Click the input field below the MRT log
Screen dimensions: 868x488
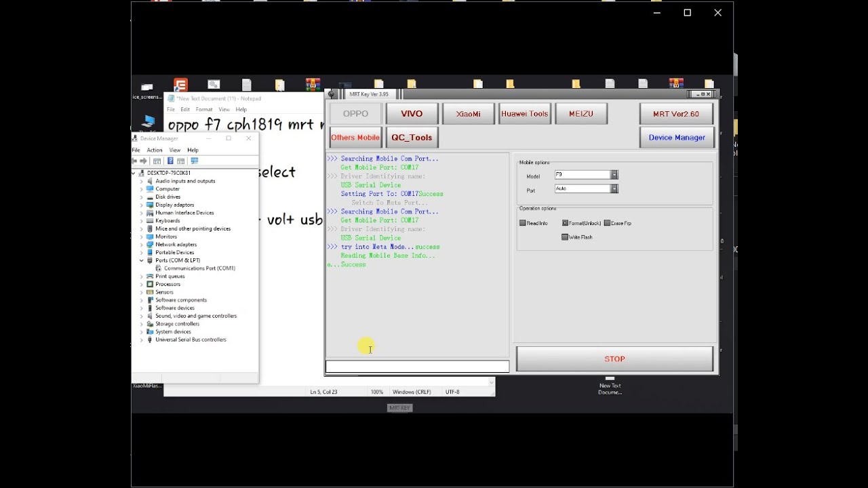(x=417, y=367)
